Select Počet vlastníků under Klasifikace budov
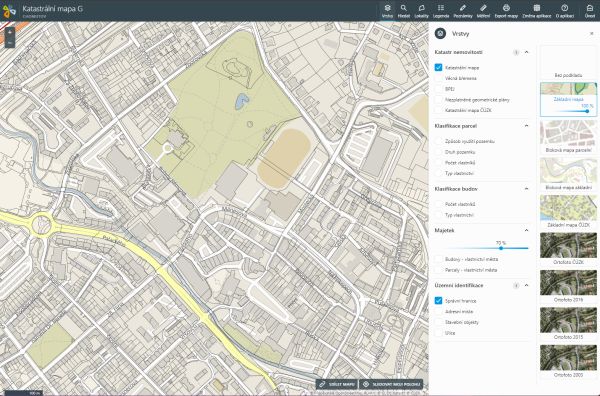This screenshot has width=600, height=396. pos(439,205)
